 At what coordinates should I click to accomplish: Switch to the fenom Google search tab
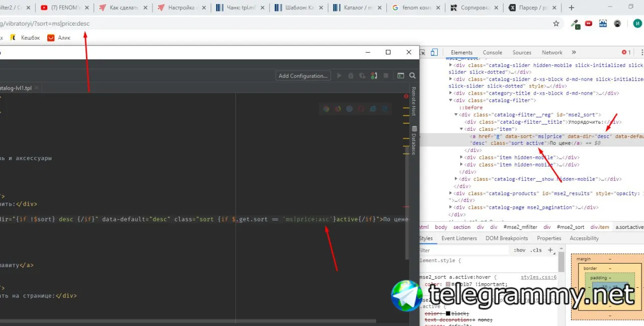(x=415, y=8)
